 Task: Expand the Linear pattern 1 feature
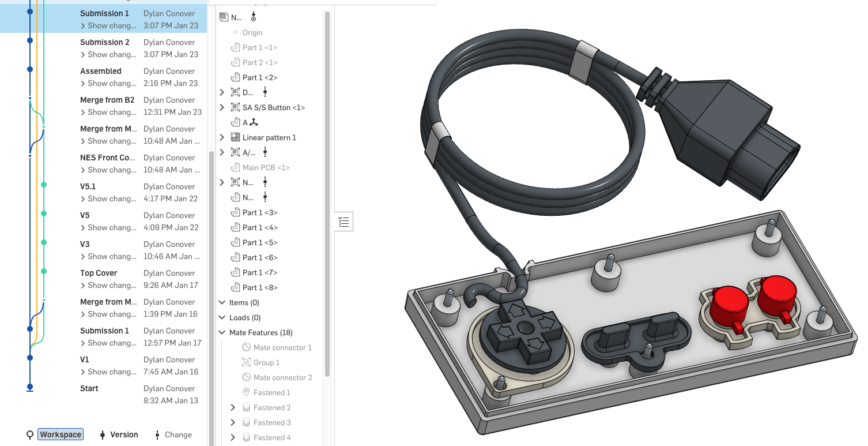click(222, 137)
